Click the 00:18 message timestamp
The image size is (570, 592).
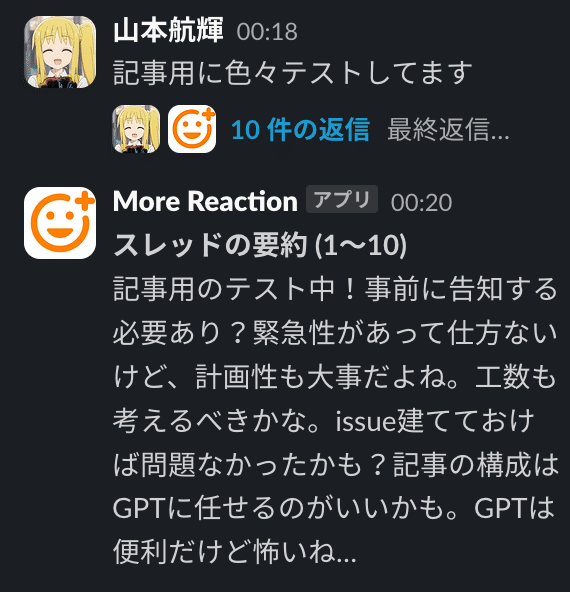(267, 32)
